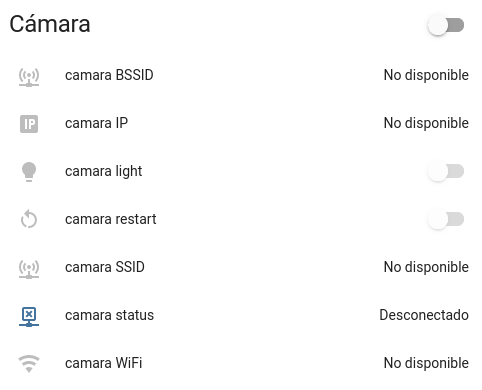Turn on the camara restart switch
The height and width of the screenshot is (390, 482).
[446, 219]
